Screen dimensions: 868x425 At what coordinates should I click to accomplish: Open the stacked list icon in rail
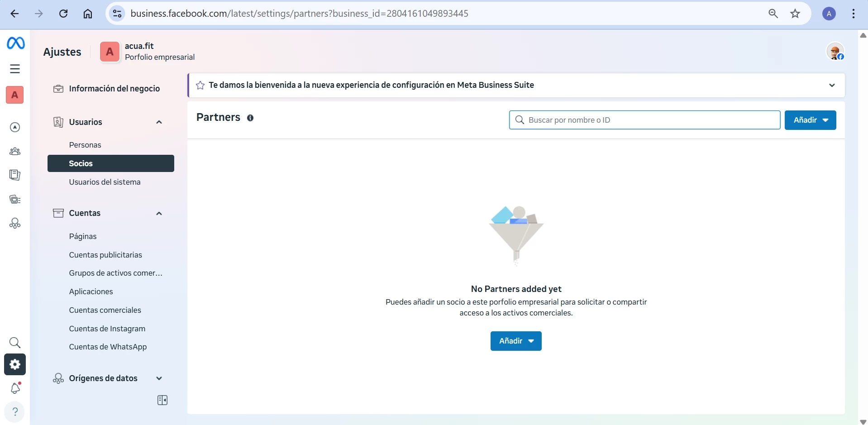pos(15,200)
